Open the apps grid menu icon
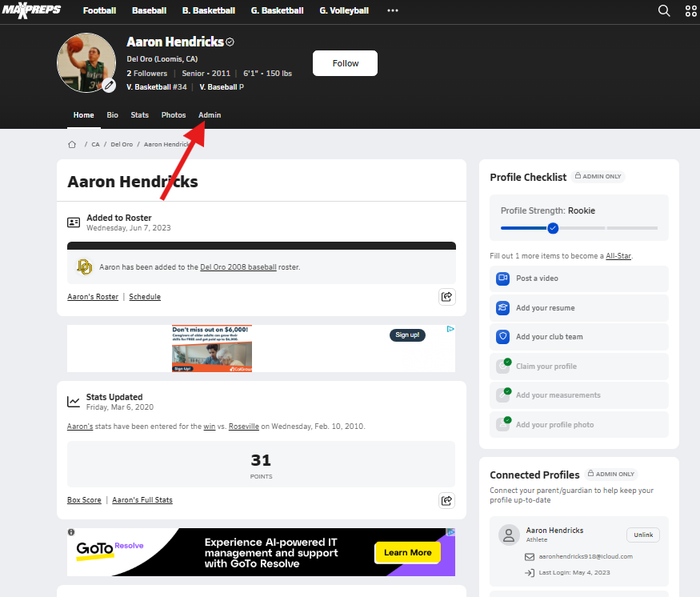The width and height of the screenshot is (700, 597). [691, 10]
